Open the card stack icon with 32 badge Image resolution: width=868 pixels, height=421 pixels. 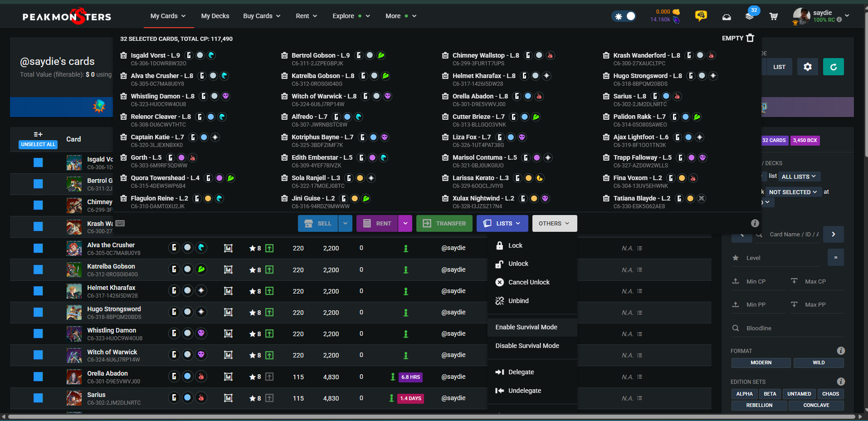pos(750,15)
